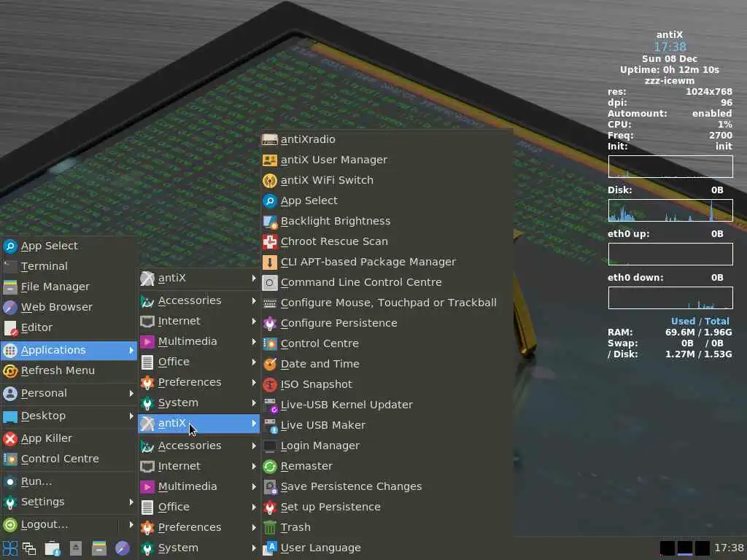Image resolution: width=747 pixels, height=560 pixels.
Task: Click the taskbar folder icon with blue badge
Action: [53, 548]
